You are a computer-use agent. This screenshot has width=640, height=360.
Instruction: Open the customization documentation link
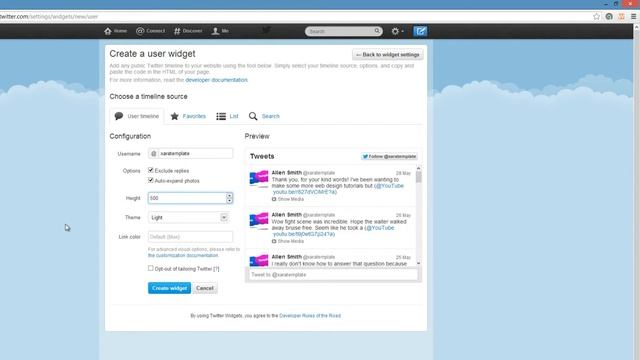(x=183, y=256)
